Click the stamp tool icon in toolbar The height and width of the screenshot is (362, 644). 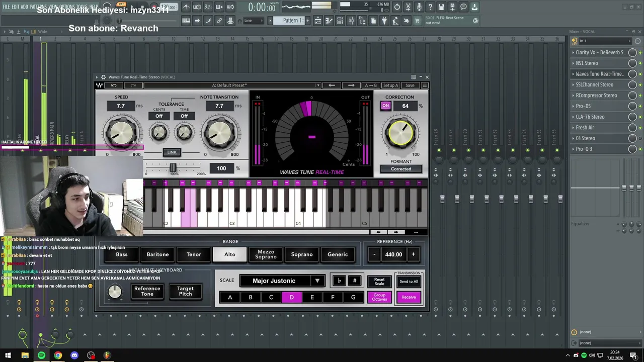point(230,21)
